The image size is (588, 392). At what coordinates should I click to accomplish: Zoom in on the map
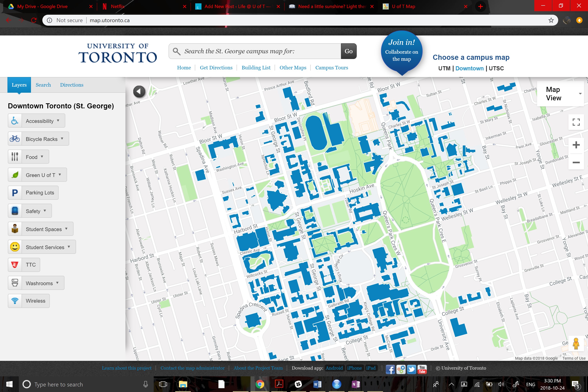point(576,145)
